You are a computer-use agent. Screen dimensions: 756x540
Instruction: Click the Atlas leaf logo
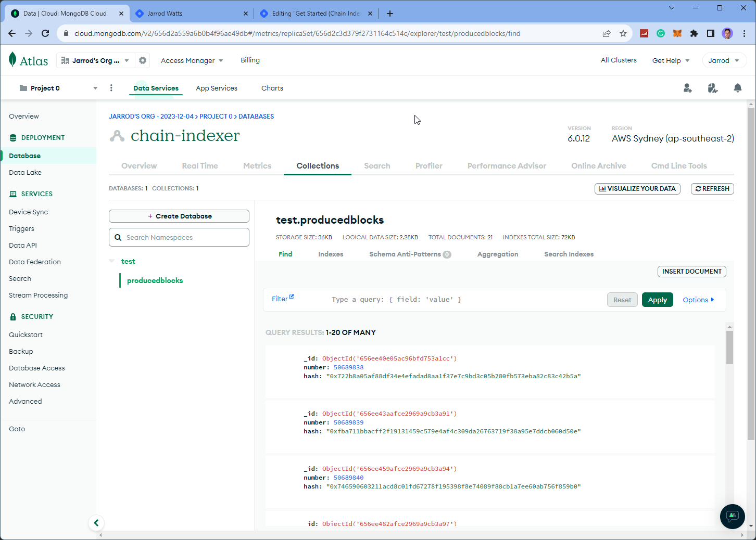pyautogui.click(x=12, y=60)
